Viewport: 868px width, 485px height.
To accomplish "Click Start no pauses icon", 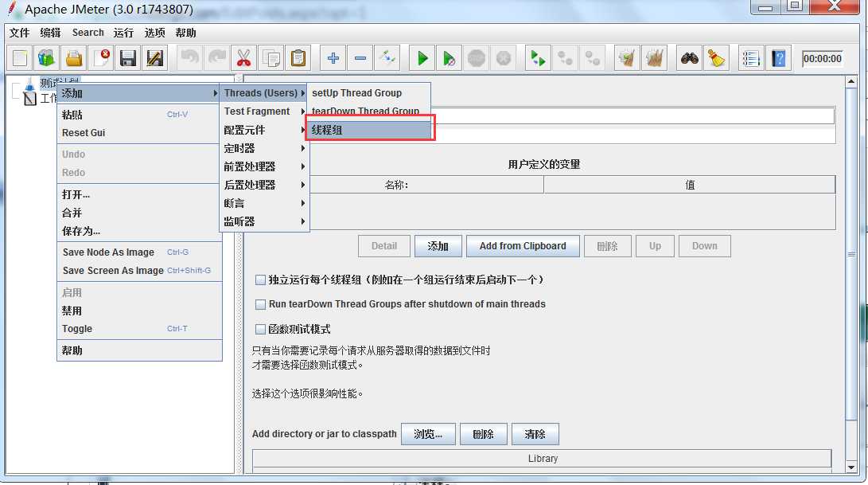I will pos(450,58).
